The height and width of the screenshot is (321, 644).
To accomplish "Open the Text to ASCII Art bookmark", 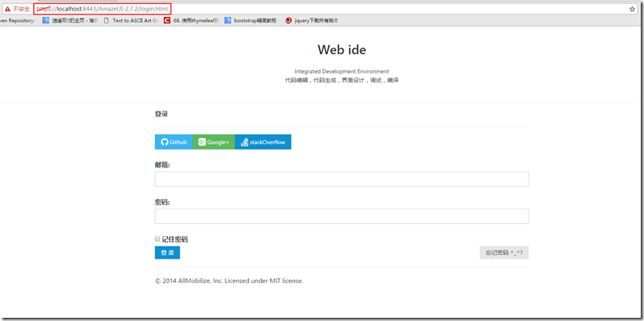I will click(x=131, y=20).
